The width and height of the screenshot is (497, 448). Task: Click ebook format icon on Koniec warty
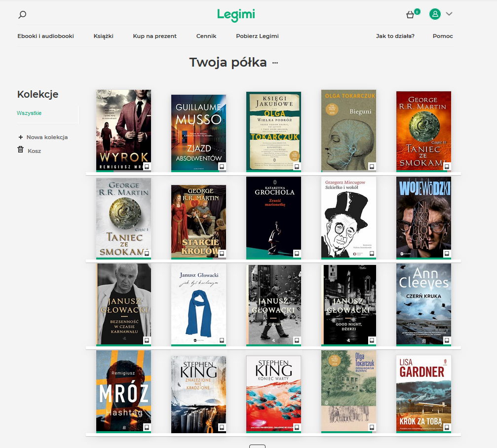(x=297, y=427)
